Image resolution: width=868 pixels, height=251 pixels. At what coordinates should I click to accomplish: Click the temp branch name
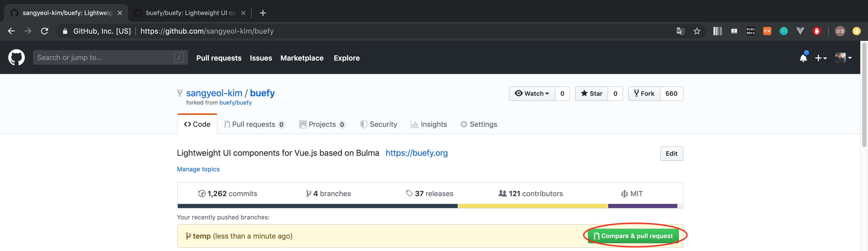(202, 236)
